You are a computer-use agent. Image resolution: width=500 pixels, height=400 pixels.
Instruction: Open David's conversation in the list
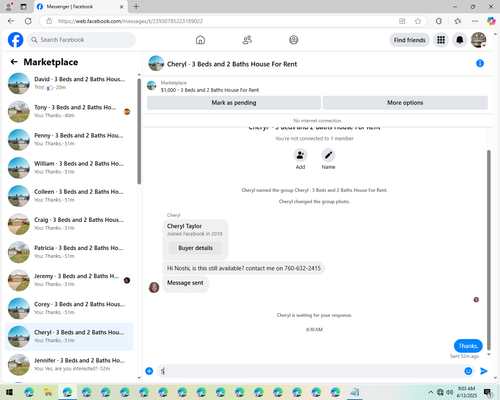point(69,83)
